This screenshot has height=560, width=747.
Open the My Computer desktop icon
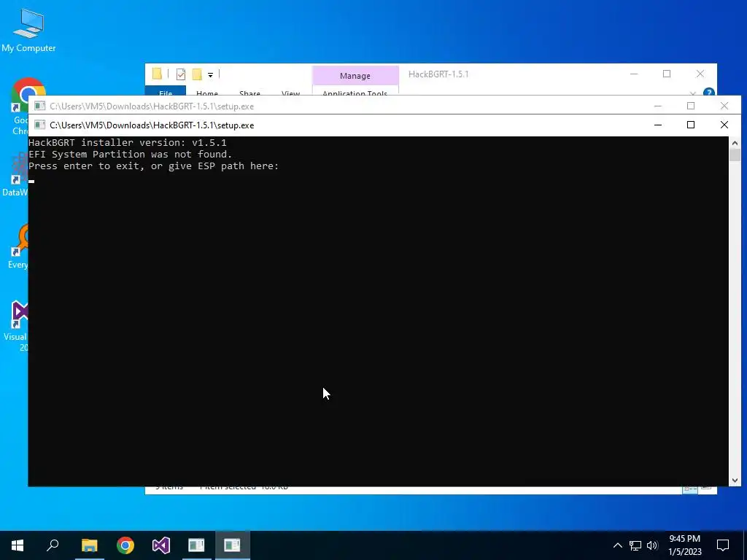28,31
